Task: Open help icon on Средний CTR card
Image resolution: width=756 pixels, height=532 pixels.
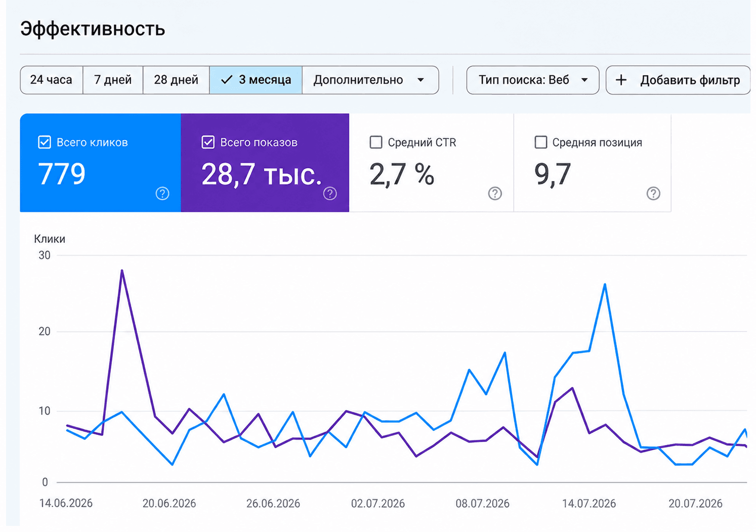Action: click(495, 194)
